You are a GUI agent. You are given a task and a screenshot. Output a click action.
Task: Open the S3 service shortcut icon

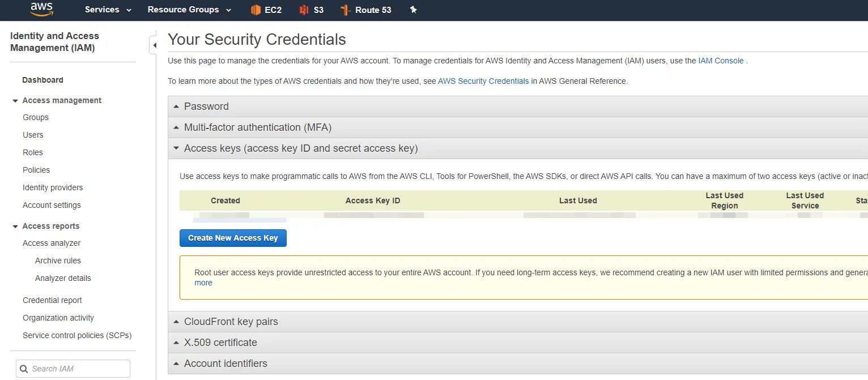point(304,10)
